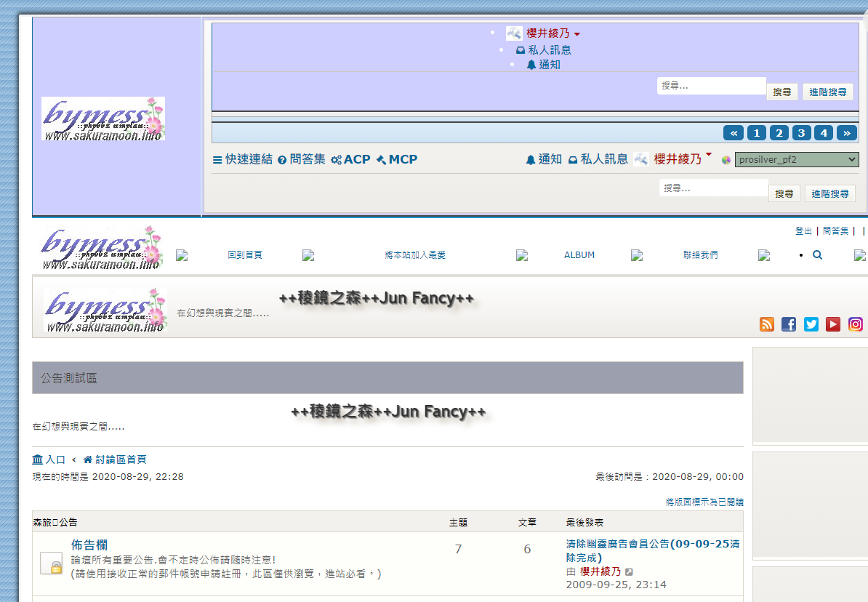Open the MCP moderator panel link

(397, 159)
